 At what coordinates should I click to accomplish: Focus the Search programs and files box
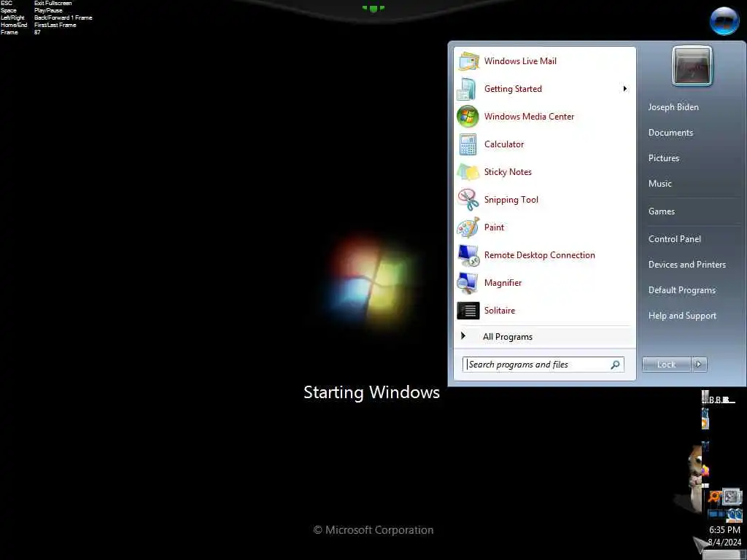coord(543,365)
